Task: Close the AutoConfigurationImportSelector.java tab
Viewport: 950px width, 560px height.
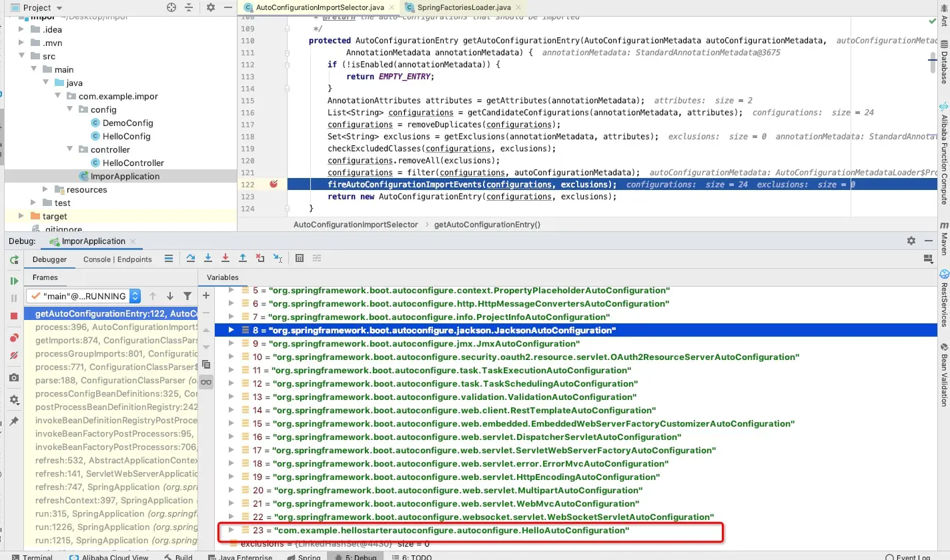Action: (x=392, y=7)
